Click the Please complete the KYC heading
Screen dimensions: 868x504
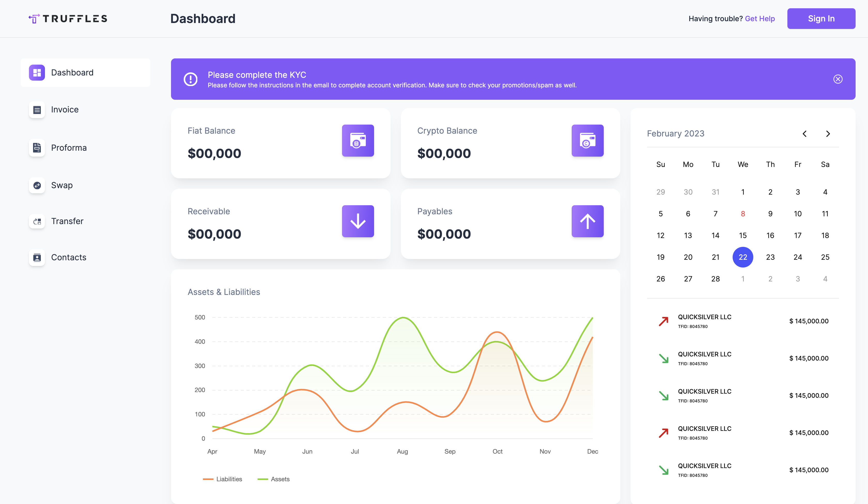coord(257,75)
